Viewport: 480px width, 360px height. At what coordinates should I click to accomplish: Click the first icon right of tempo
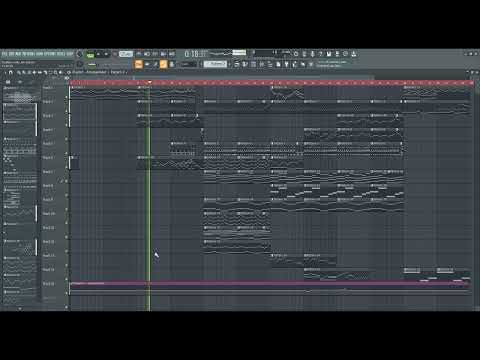138,54
